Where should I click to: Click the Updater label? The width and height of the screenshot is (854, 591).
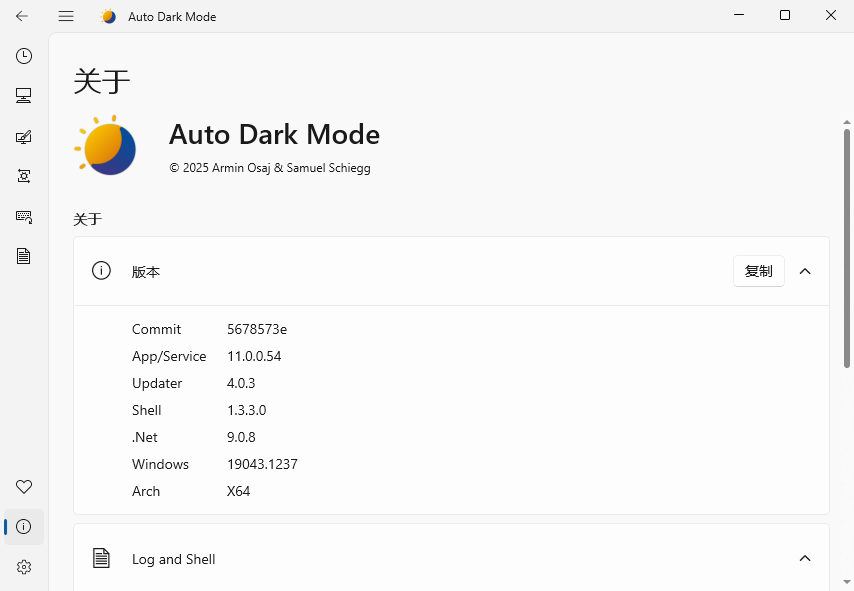tap(157, 383)
